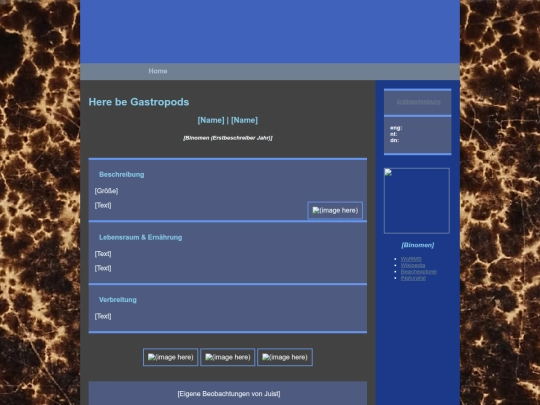Click the sidebar '[Binomen]' caption

click(417, 245)
